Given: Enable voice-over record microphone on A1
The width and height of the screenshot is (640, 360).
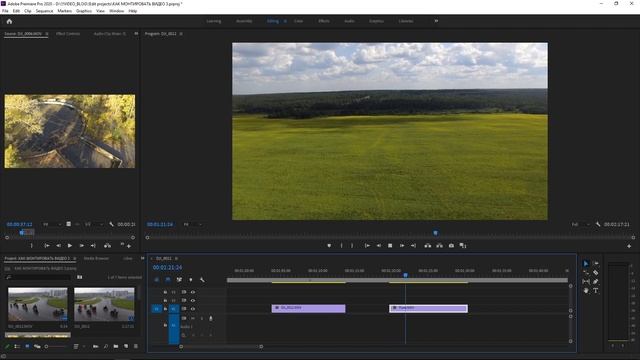Looking at the screenshot, I should [211, 318].
